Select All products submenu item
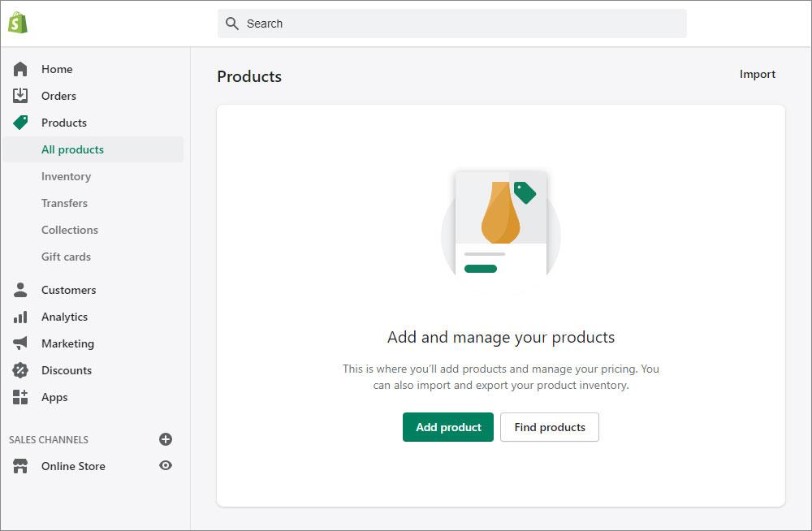Viewport: 812px width, 531px height. (93, 149)
